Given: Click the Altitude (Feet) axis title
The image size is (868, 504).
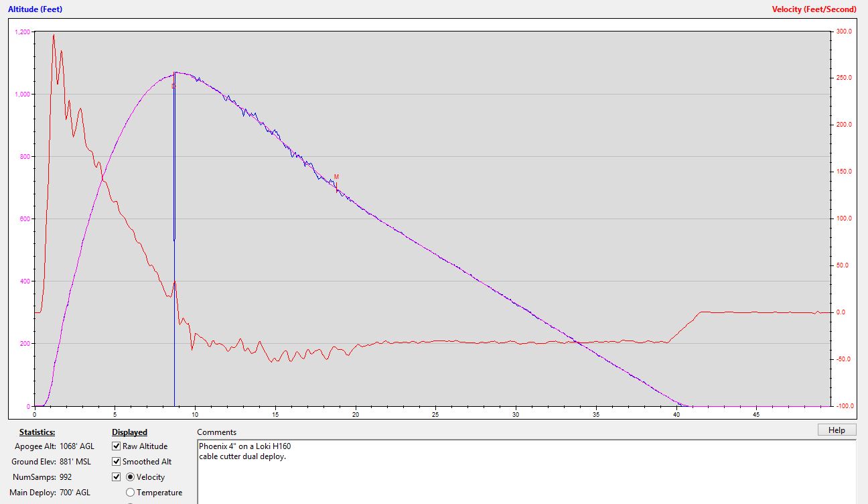Looking at the screenshot, I should [x=36, y=9].
